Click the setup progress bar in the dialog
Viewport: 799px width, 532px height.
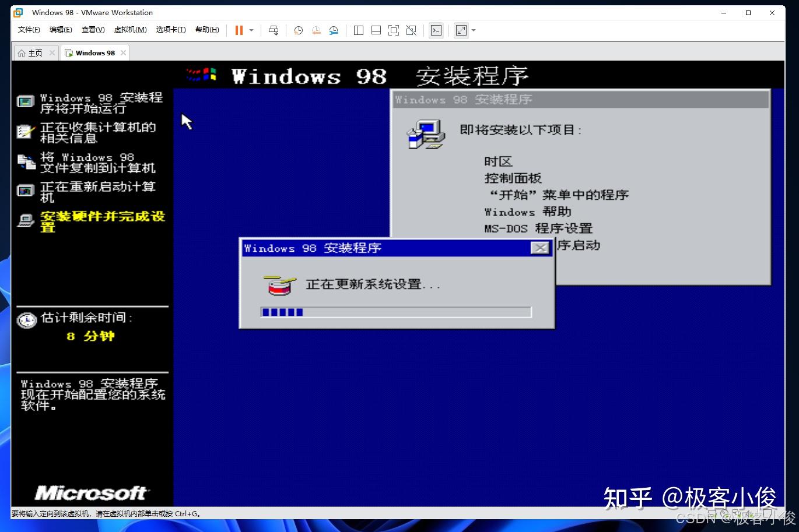396,312
